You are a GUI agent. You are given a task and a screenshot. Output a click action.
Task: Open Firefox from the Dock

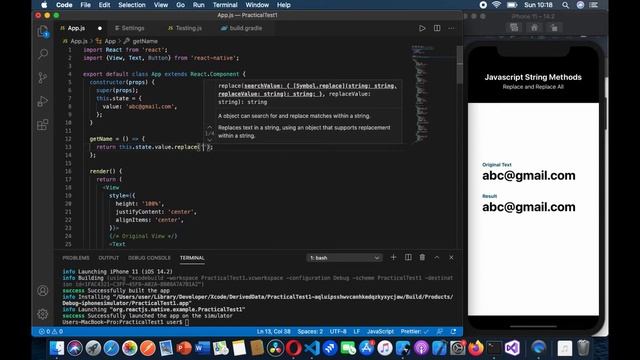click(476, 348)
